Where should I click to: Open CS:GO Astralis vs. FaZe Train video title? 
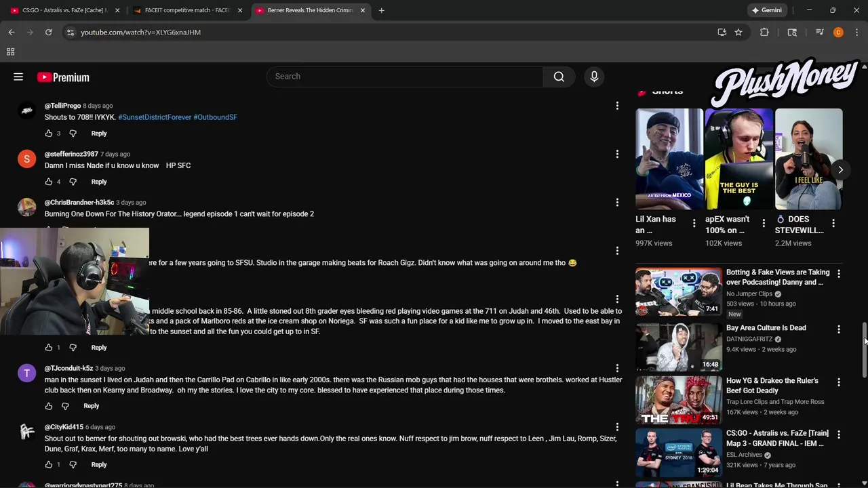pos(777,439)
